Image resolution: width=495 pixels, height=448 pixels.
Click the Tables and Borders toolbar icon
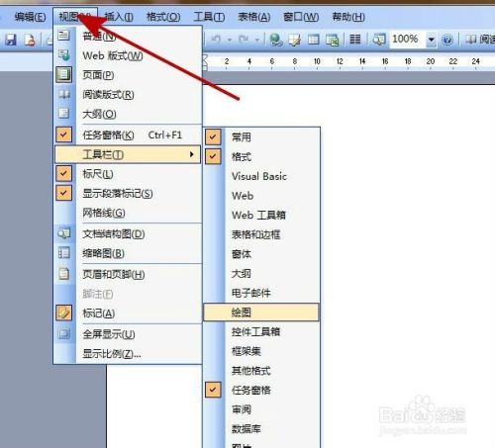[x=294, y=40]
